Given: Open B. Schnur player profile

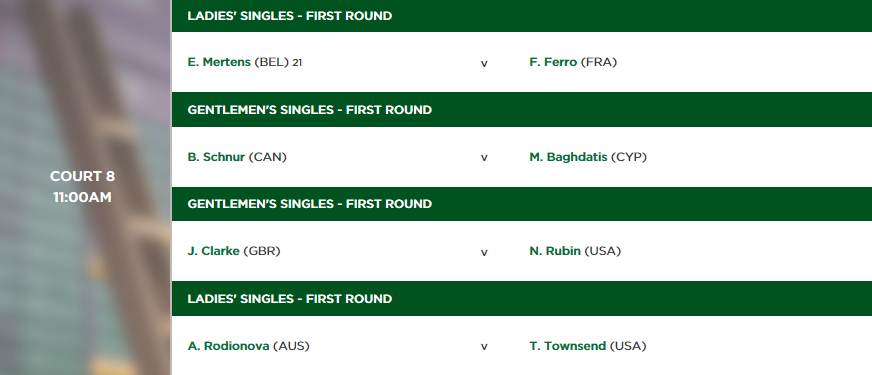Looking at the screenshot, I should click(x=216, y=157).
